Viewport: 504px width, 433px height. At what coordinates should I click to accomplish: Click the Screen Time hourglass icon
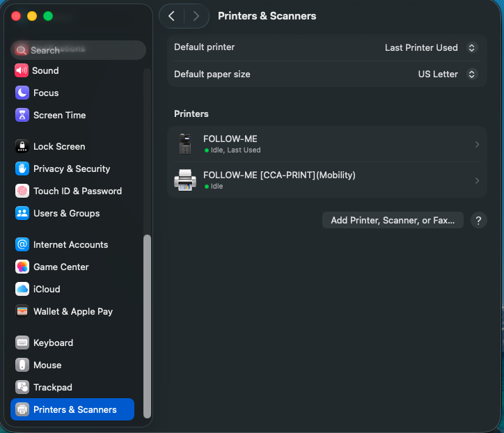[x=22, y=115]
